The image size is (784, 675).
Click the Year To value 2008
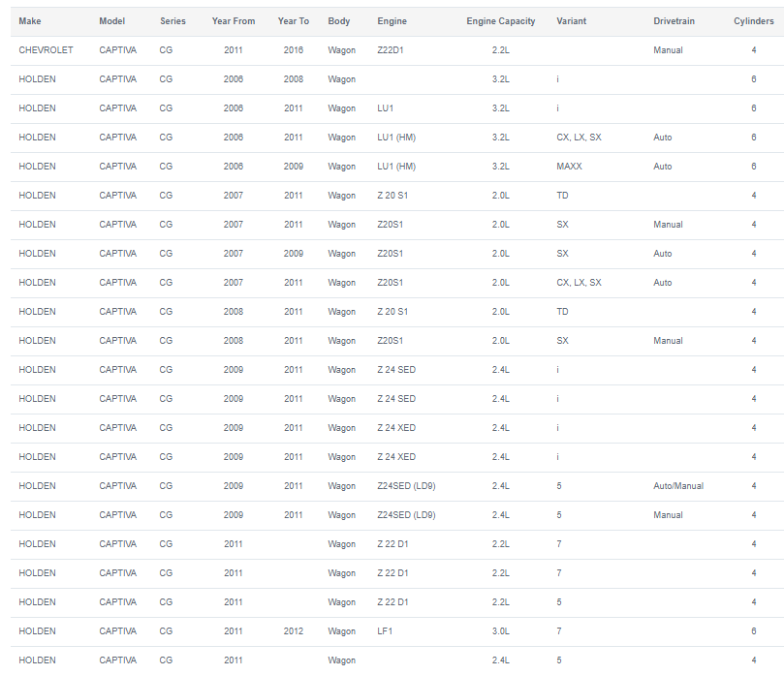tap(294, 79)
